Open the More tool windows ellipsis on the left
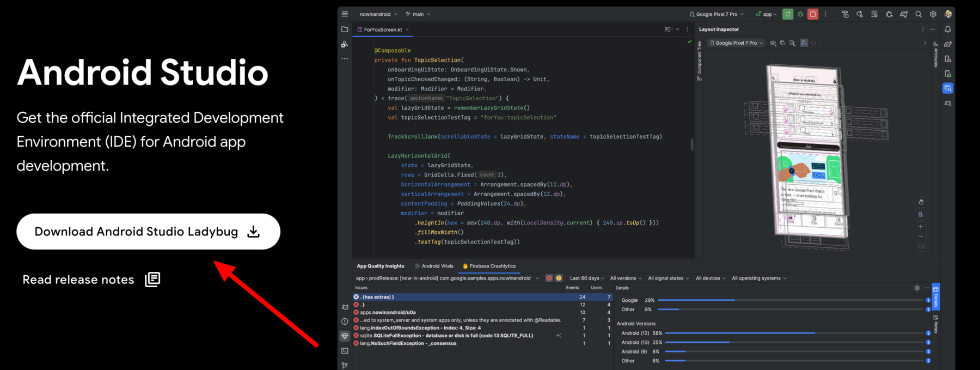The width and height of the screenshot is (980, 370). [x=345, y=58]
